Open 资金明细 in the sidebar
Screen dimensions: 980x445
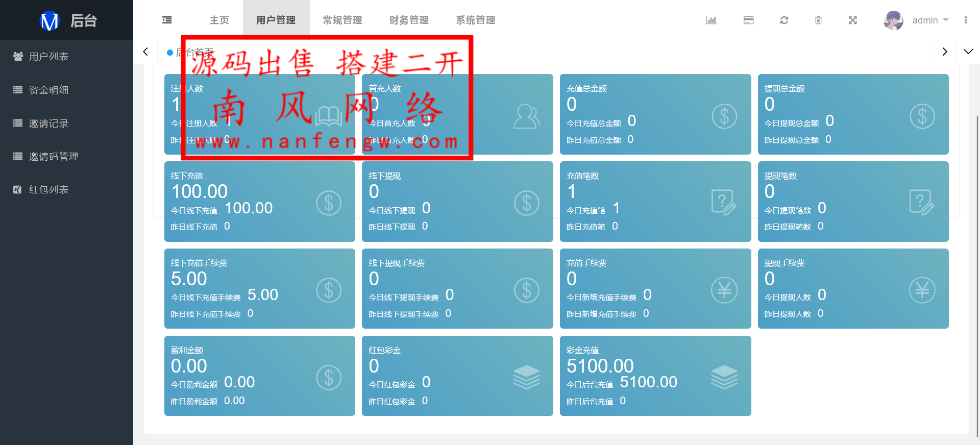click(48, 90)
